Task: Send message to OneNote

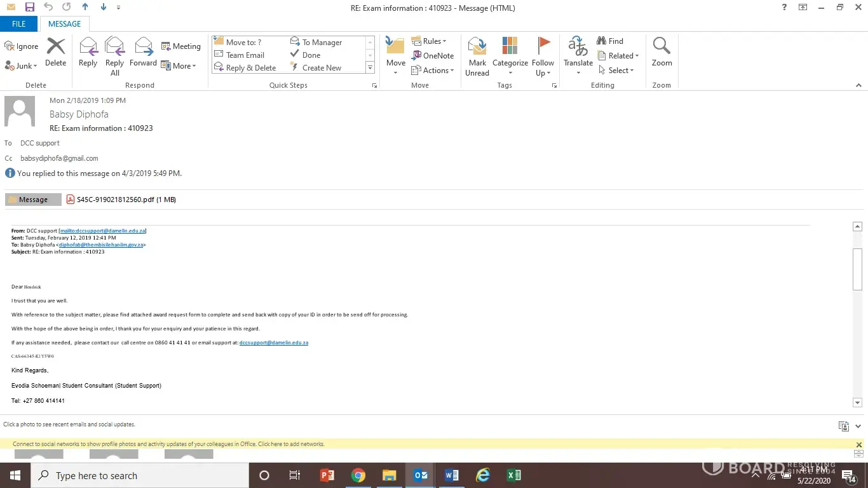Action: point(433,56)
